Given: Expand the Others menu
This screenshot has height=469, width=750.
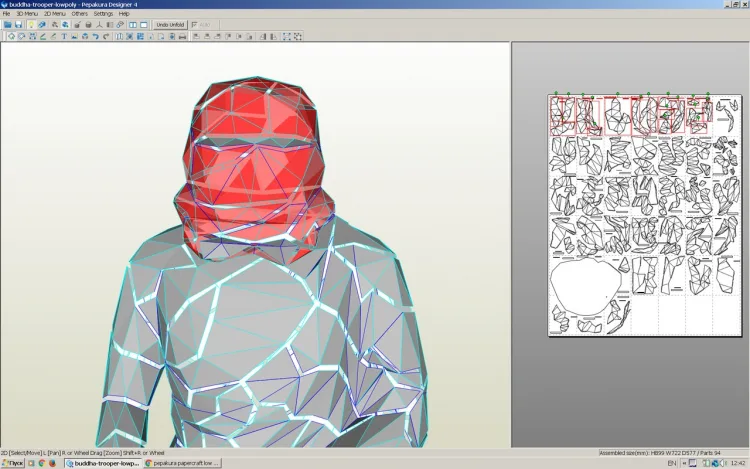Looking at the screenshot, I should pyautogui.click(x=79, y=14).
